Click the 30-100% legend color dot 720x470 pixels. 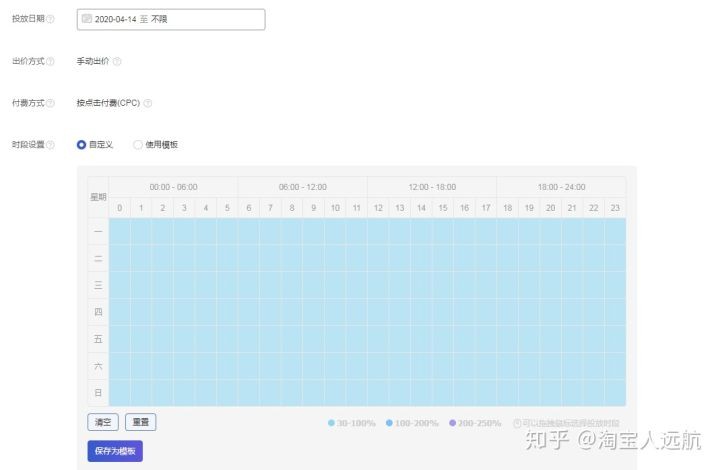(331, 423)
